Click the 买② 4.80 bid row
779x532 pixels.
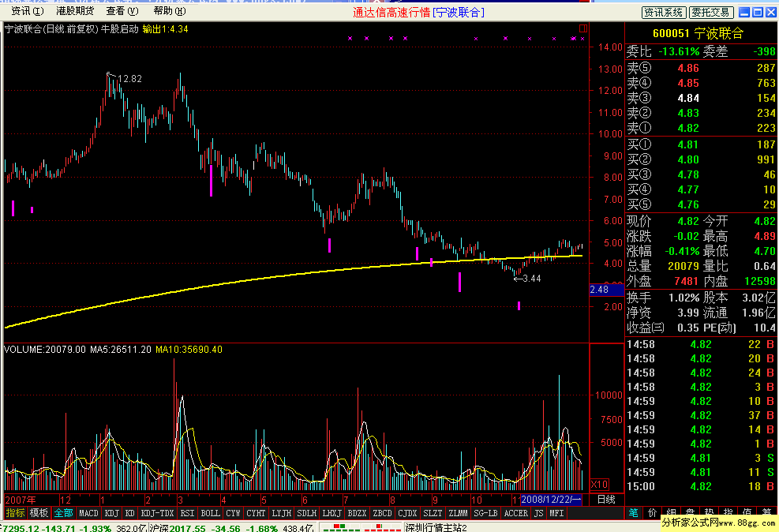coord(701,159)
